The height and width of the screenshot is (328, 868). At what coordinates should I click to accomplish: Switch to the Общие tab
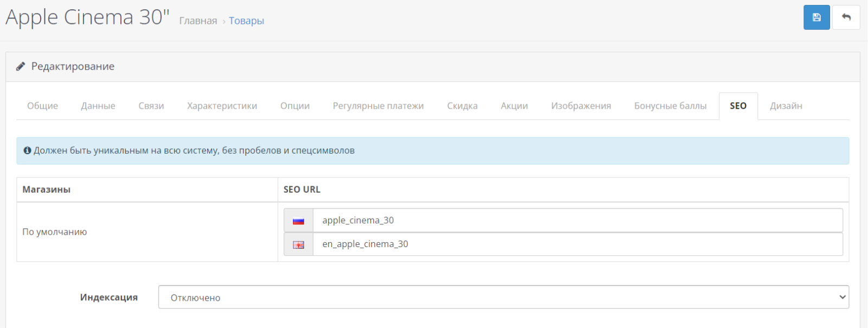[42, 106]
